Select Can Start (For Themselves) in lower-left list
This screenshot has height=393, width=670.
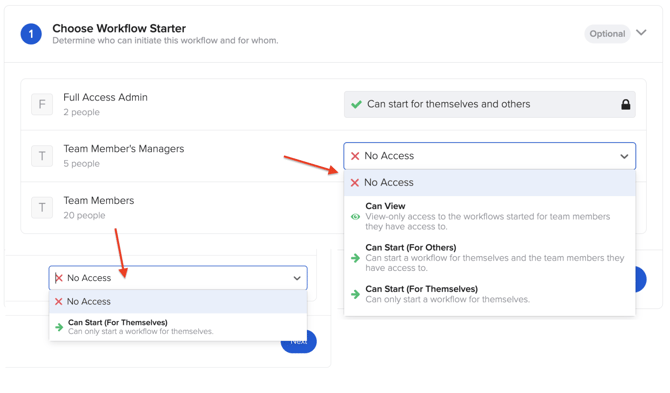click(178, 327)
